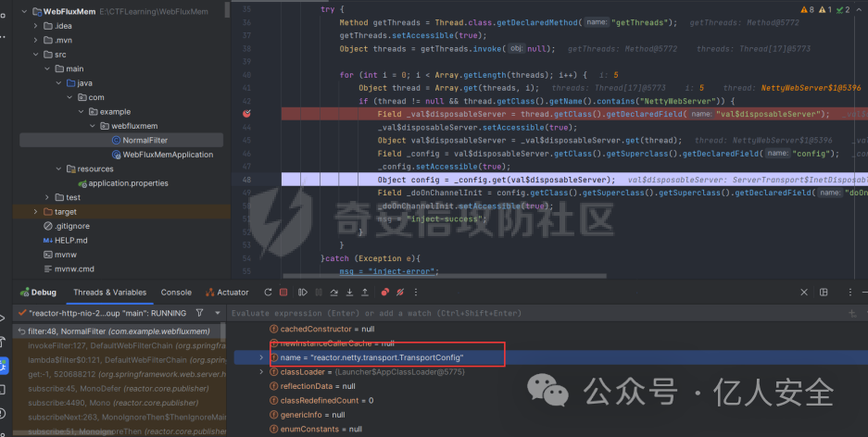Pause the program in debugger
This screenshot has height=437, width=868.
[x=319, y=292]
